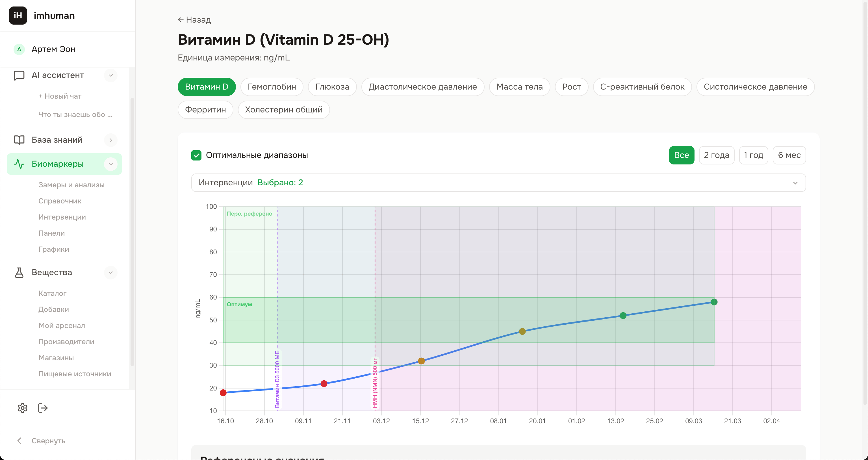Click the Витамин D3 5000 ME marker

277,379
